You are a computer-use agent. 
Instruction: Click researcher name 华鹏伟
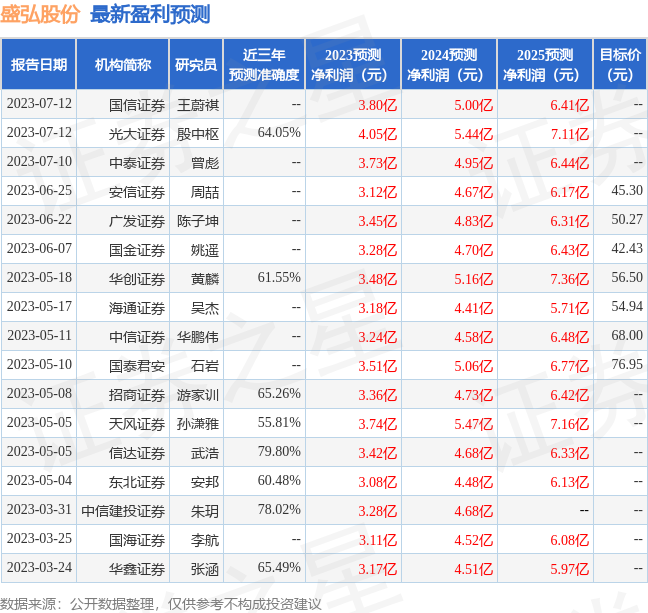click(x=198, y=337)
